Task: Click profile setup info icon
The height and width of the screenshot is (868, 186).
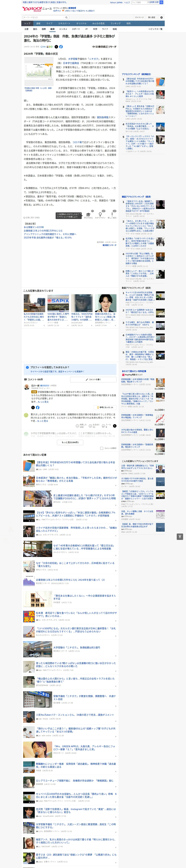Action: pos(27,367)
